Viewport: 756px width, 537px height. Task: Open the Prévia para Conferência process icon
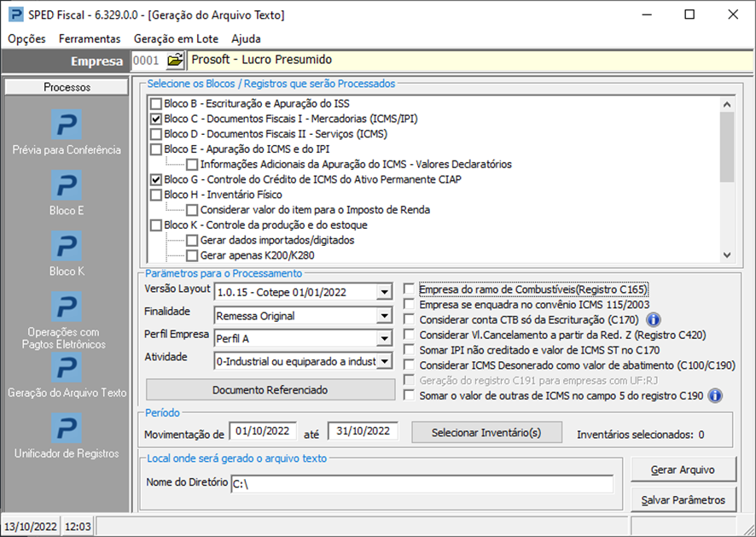pos(67,125)
